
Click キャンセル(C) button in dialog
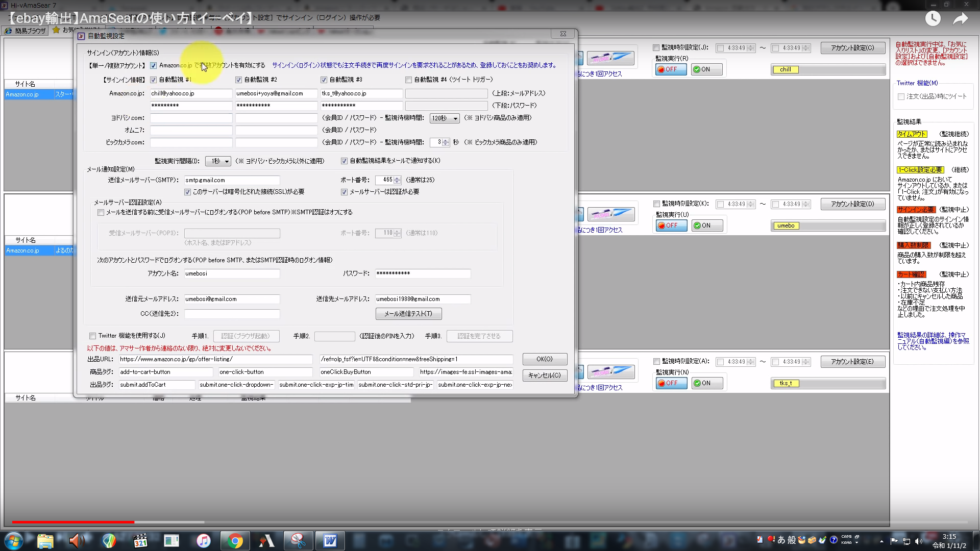pyautogui.click(x=545, y=375)
